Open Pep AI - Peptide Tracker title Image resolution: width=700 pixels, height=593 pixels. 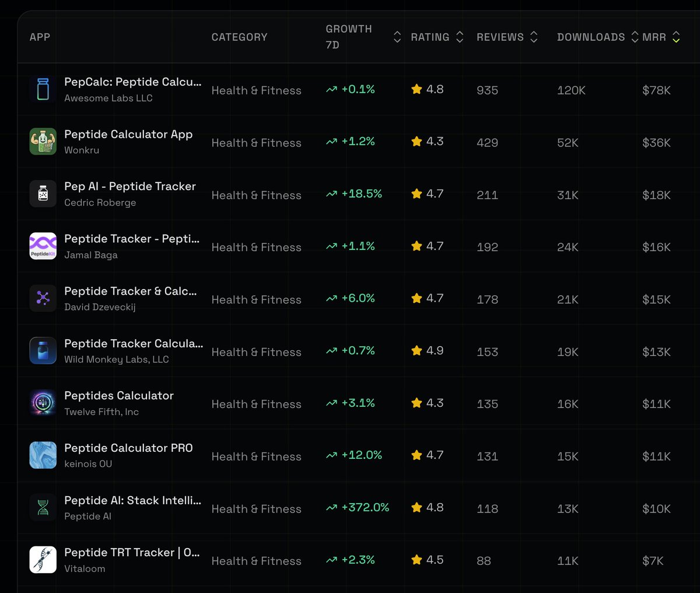coord(130,186)
